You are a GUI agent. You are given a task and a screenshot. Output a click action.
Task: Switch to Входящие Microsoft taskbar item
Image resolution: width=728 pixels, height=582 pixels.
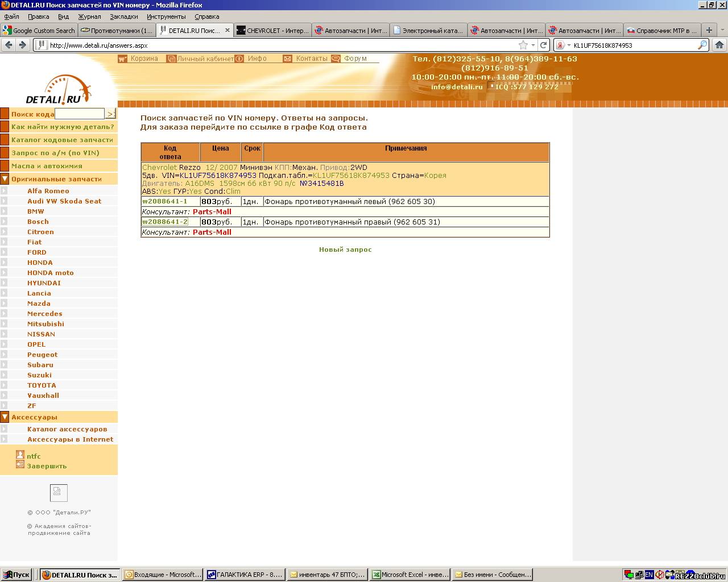(x=163, y=575)
